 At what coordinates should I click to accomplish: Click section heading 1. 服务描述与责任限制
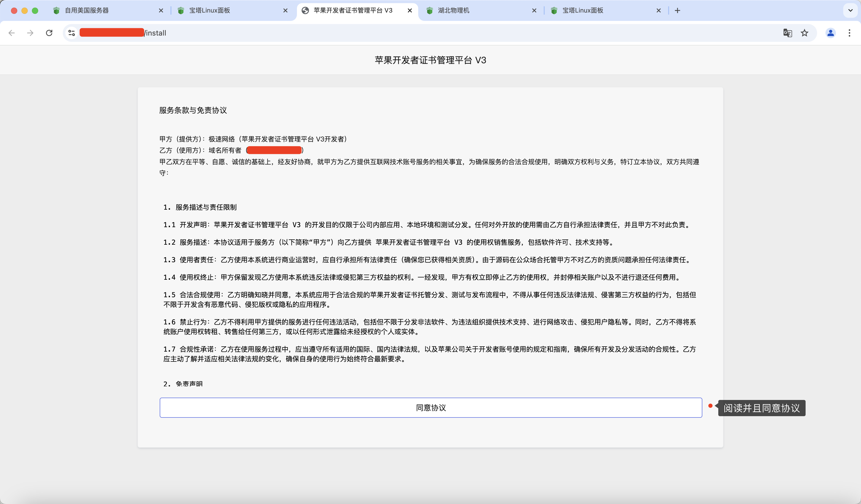pyautogui.click(x=200, y=207)
